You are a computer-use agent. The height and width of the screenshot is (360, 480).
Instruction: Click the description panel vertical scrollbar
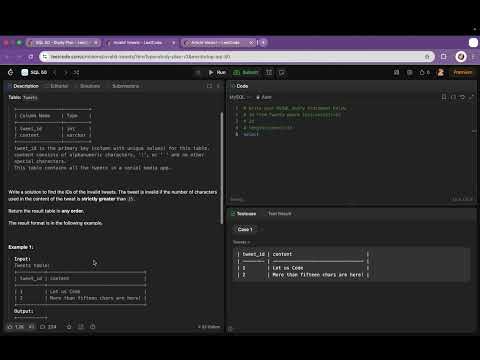[x=222, y=168]
